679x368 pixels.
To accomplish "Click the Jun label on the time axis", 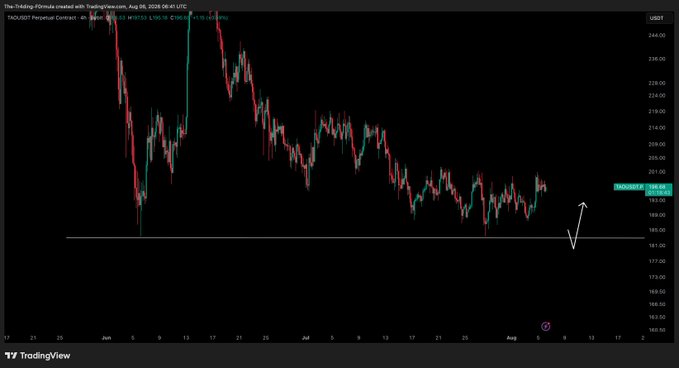I will pos(106,338).
